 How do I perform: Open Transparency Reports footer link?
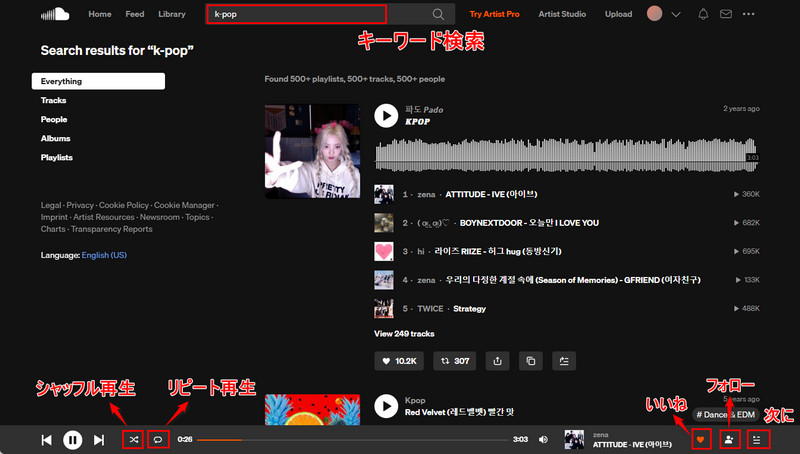112,229
